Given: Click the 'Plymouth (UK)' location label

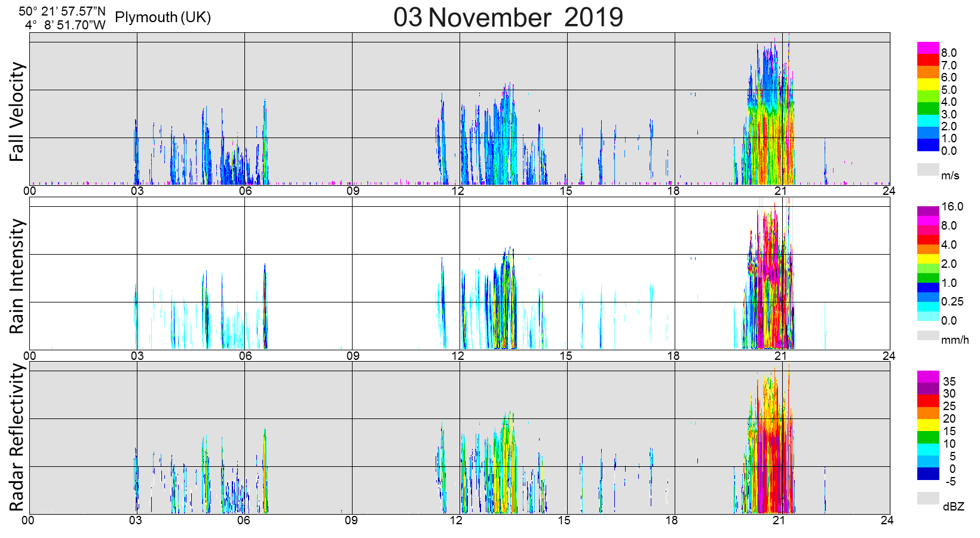Looking at the screenshot, I should click(163, 17).
